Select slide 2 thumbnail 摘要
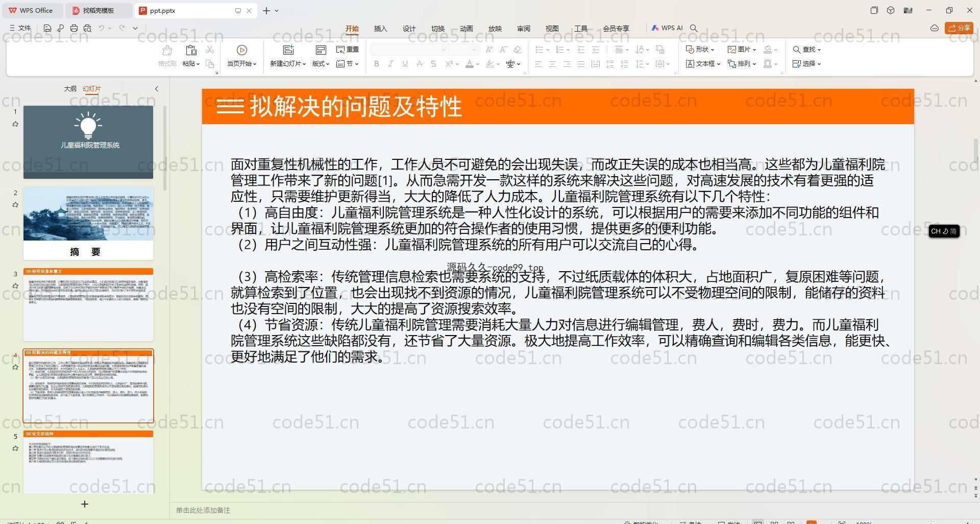The image size is (980, 524). coord(88,223)
